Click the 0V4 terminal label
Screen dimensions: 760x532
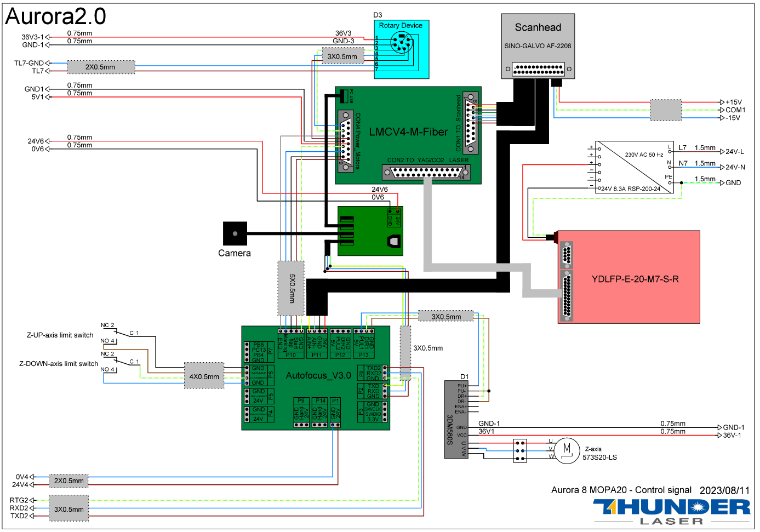click(x=22, y=477)
